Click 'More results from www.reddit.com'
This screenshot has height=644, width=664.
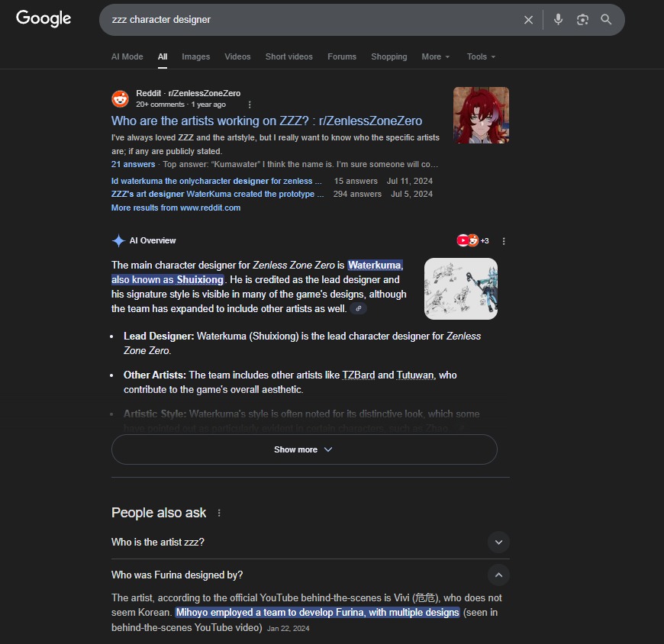pyautogui.click(x=176, y=208)
